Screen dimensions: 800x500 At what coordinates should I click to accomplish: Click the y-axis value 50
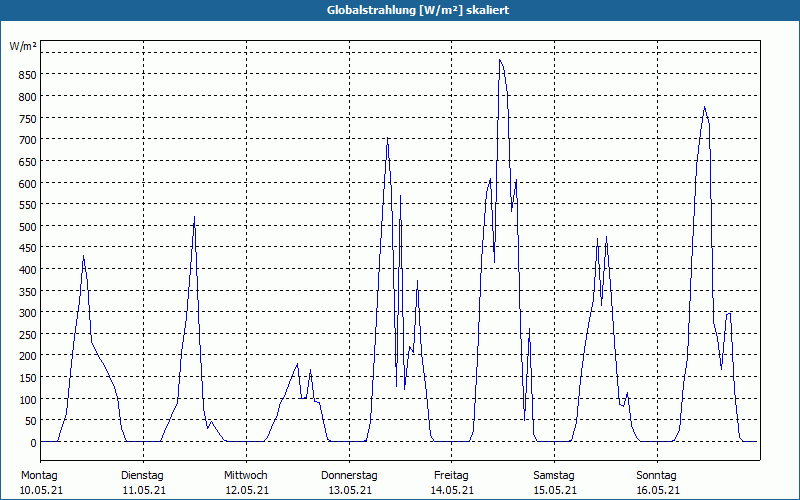click(30, 421)
